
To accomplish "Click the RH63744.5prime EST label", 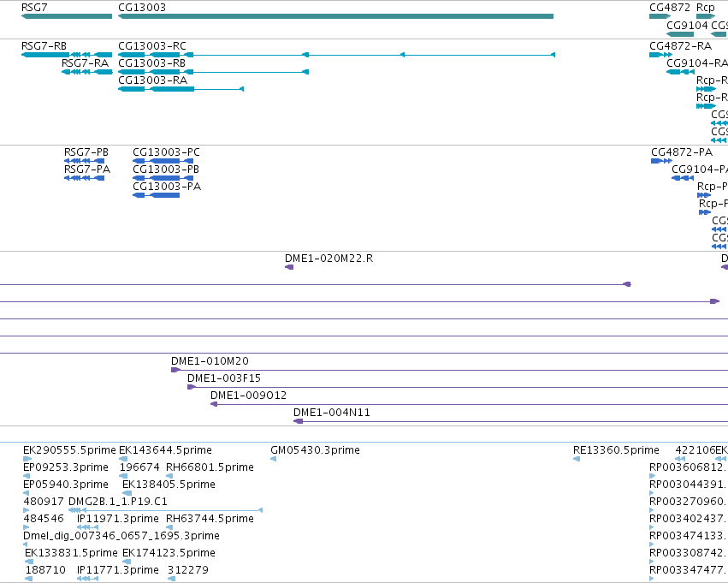I will point(210,519).
